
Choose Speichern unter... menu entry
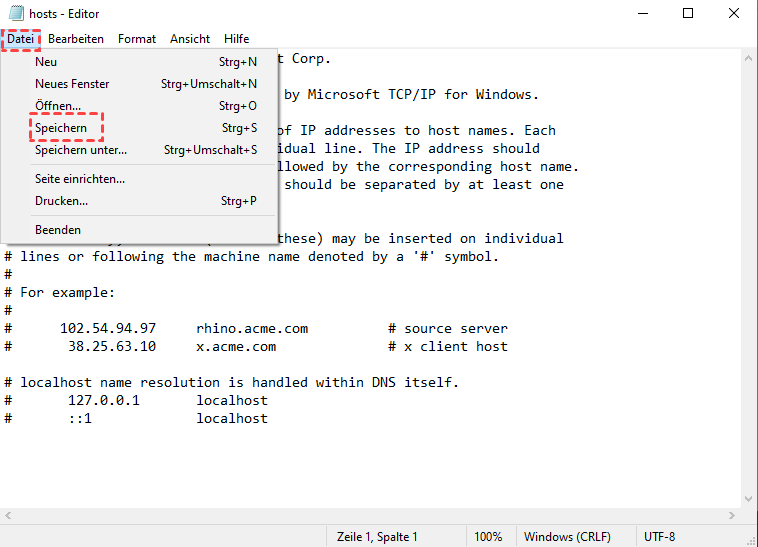81,150
